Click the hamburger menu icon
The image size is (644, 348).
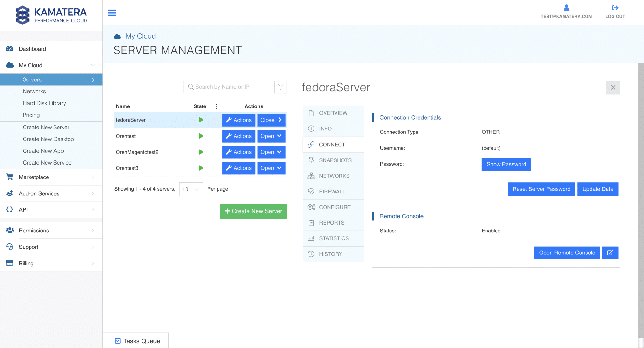[x=112, y=13]
